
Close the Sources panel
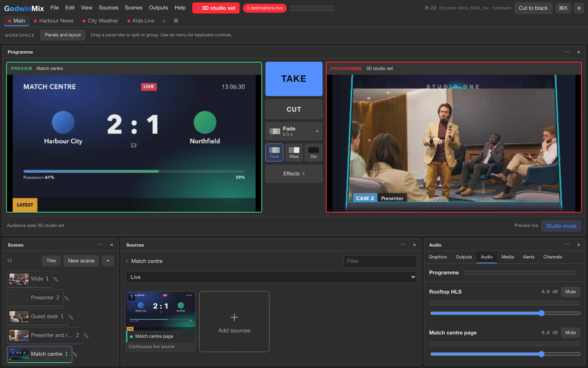point(414,245)
